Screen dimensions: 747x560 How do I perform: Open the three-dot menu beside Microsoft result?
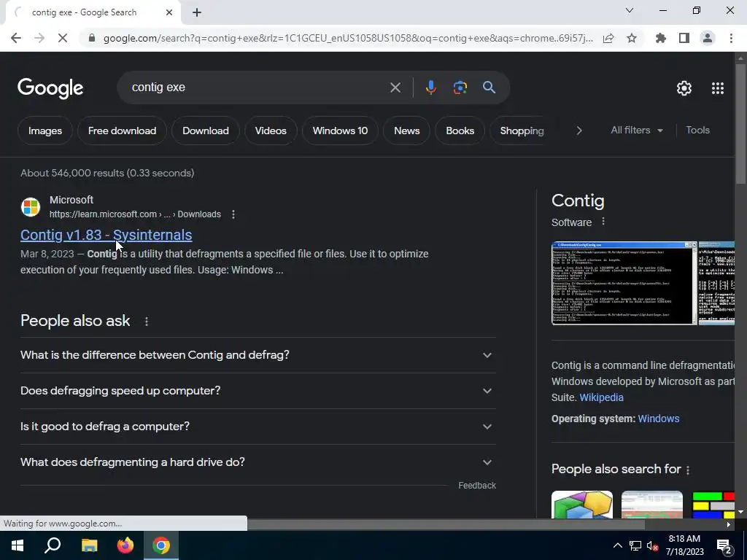[x=233, y=214]
